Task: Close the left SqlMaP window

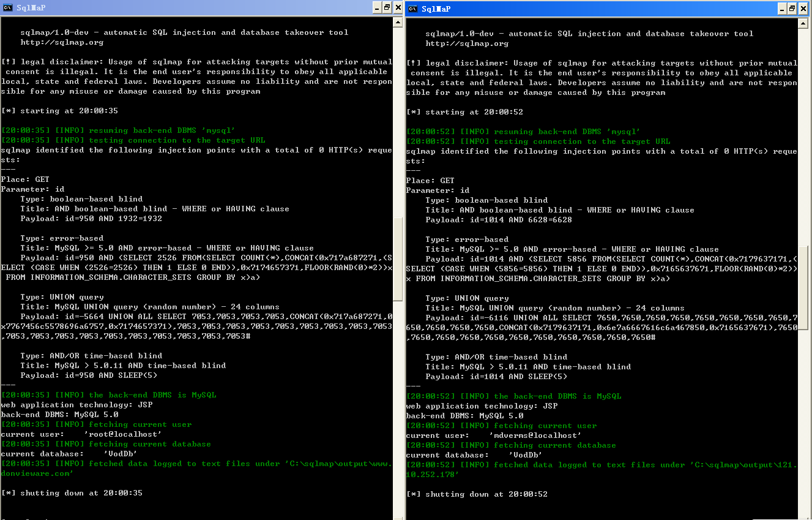Action: (x=398, y=8)
